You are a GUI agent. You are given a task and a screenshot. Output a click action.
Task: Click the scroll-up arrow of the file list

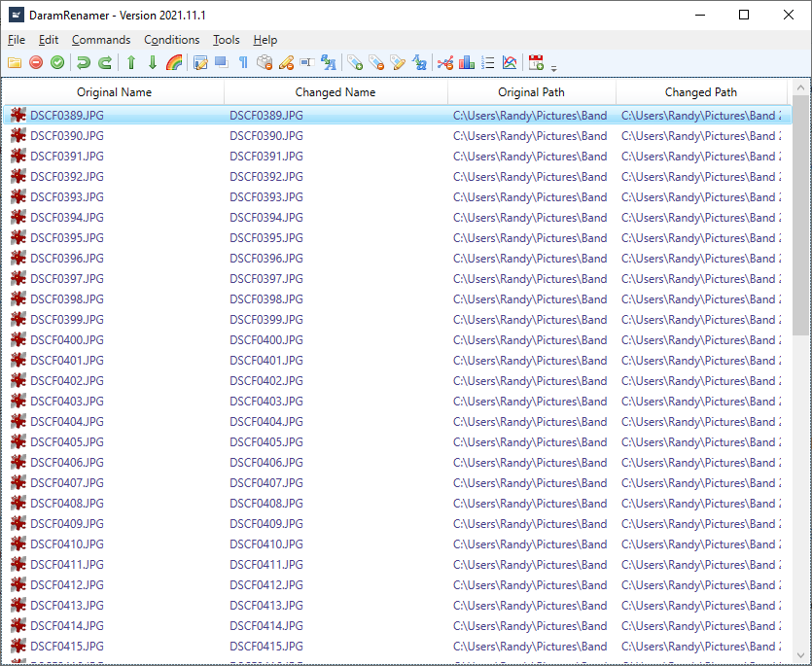pyautogui.click(x=800, y=88)
